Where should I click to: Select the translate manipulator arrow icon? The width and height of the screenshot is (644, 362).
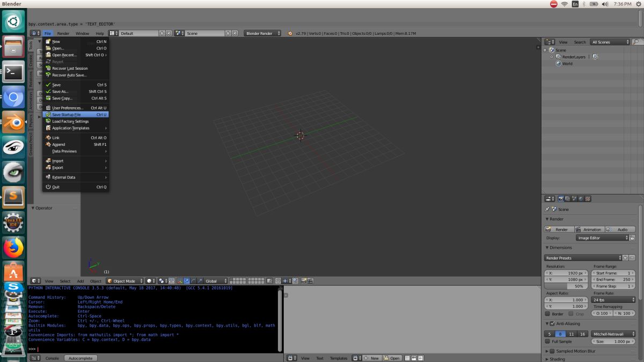point(187,281)
